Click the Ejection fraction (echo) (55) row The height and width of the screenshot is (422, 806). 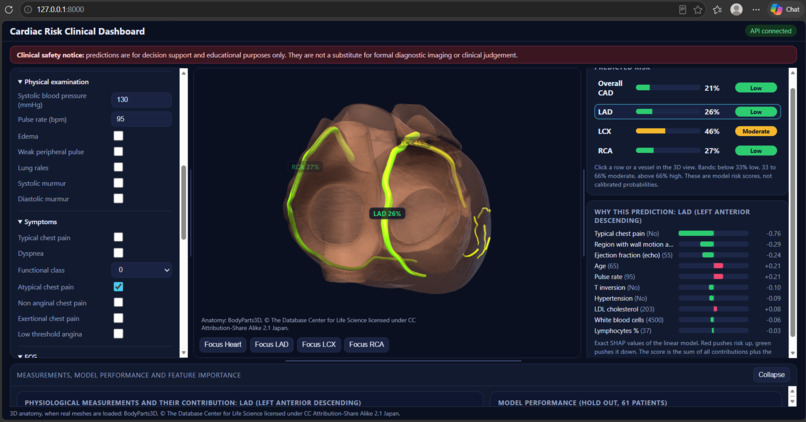point(687,255)
